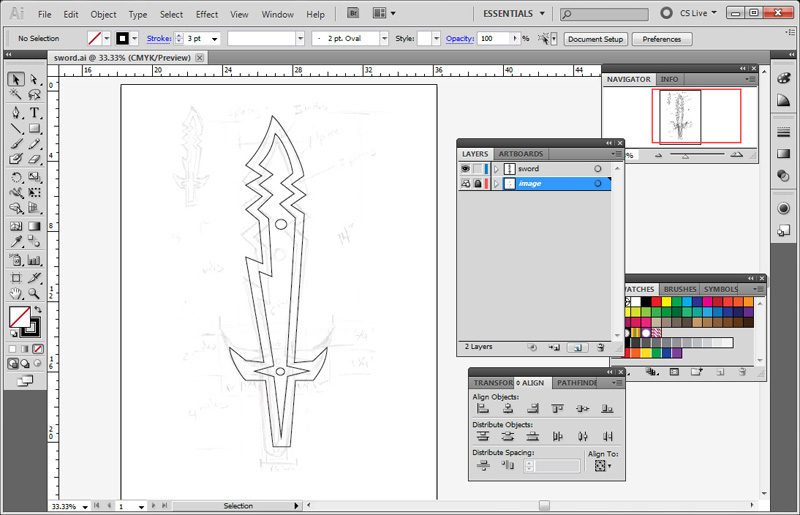
Task: Open Adobe Bridge from the top bar
Action: coord(353,13)
